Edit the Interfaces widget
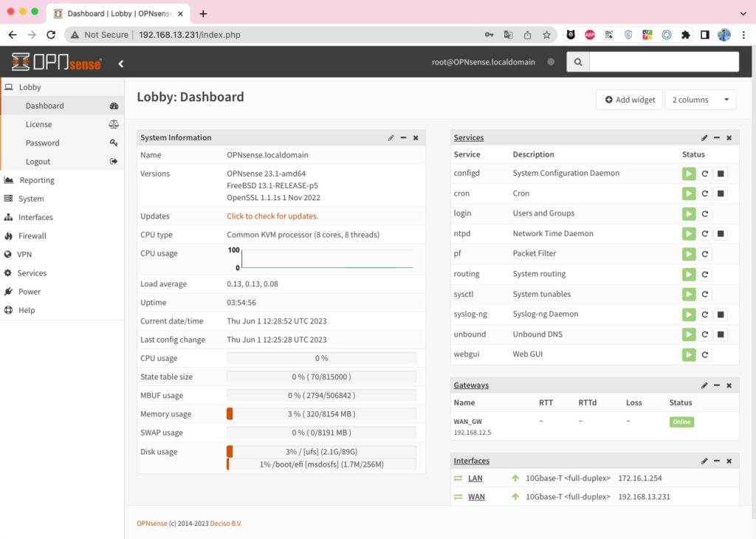This screenshot has width=756, height=539. (704, 461)
